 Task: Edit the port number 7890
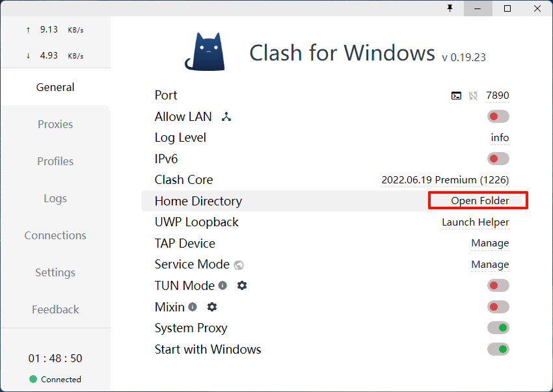pos(497,96)
